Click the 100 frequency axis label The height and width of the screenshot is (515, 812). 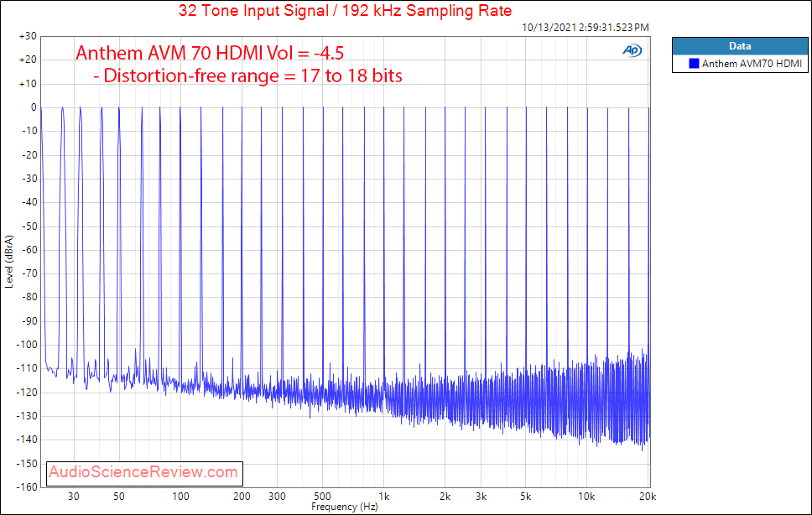click(180, 497)
